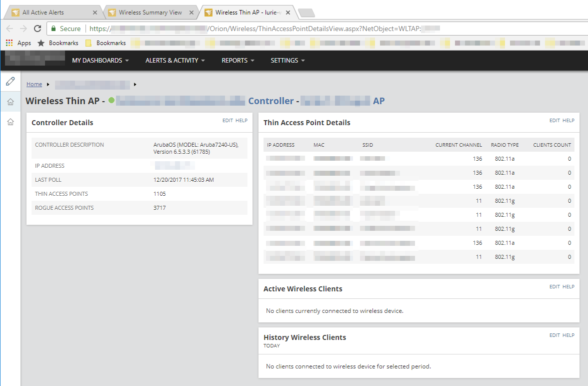Open the Apps grid icon
Image resolution: width=588 pixels, height=386 pixels.
point(9,43)
